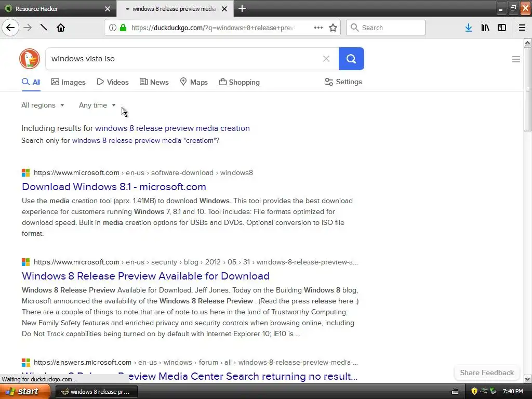The height and width of the screenshot is (399, 532).
Task: Click the Share Feedback button
Action: pos(487,373)
